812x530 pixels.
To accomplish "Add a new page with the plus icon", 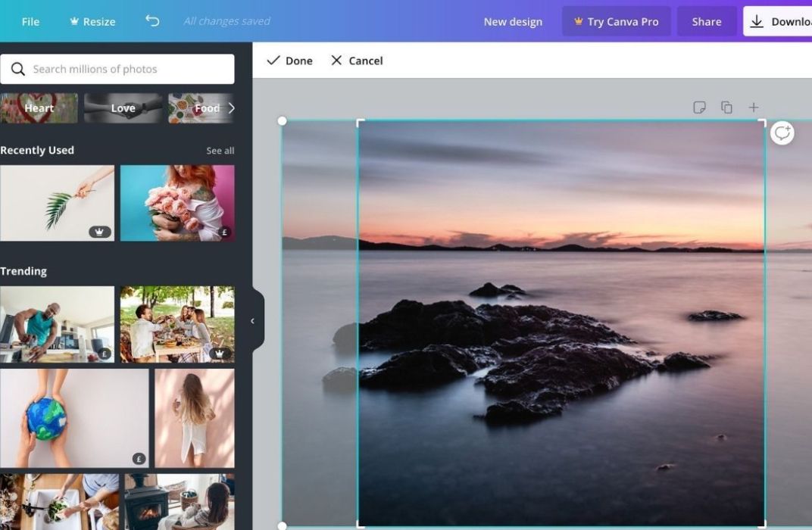I will pos(754,107).
